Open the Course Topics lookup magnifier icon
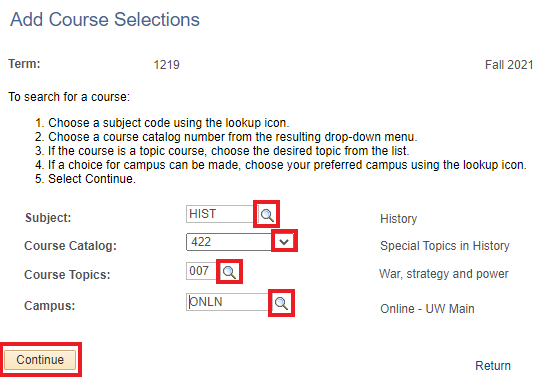This screenshot has width=551, height=385. coord(229,272)
